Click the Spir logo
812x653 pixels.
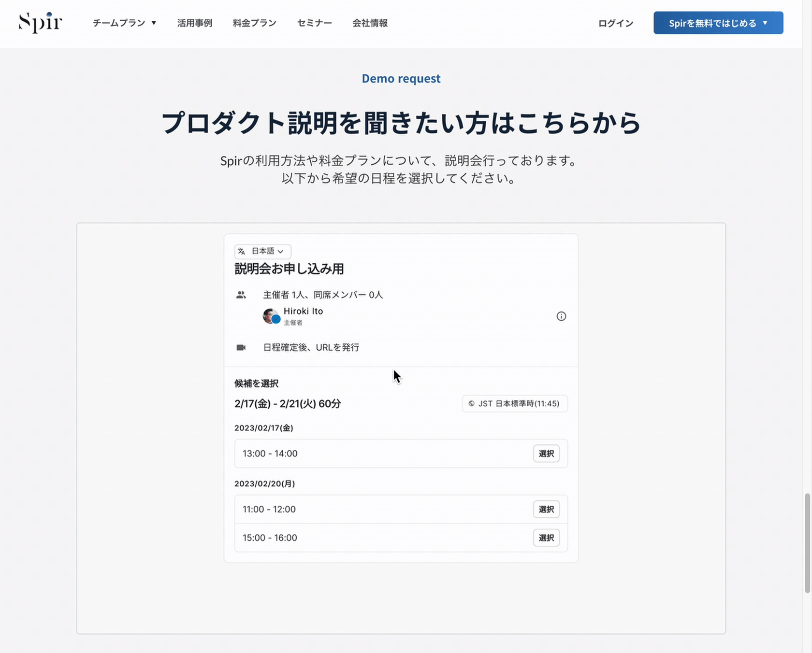(41, 23)
